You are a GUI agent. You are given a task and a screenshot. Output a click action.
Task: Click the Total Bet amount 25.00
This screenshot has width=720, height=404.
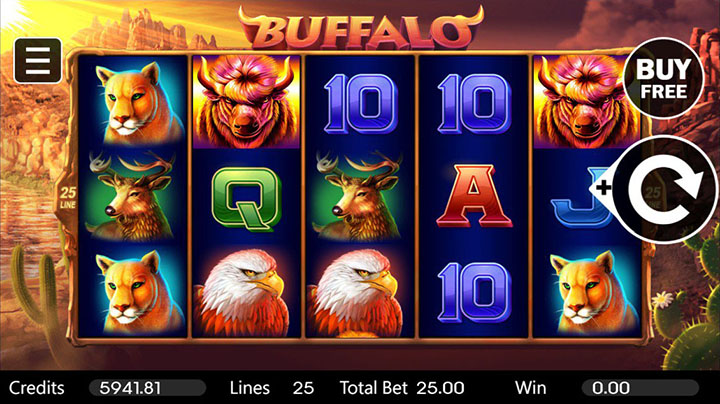(x=440, y=388)
